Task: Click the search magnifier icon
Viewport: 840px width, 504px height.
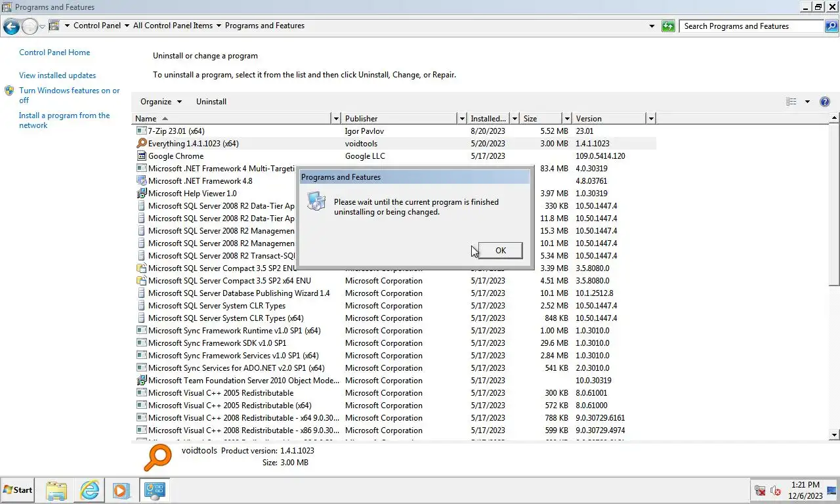Action: tap(831, 26)
